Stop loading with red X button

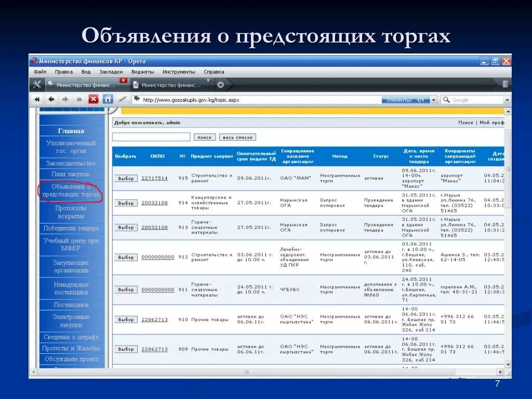[94, 99]
